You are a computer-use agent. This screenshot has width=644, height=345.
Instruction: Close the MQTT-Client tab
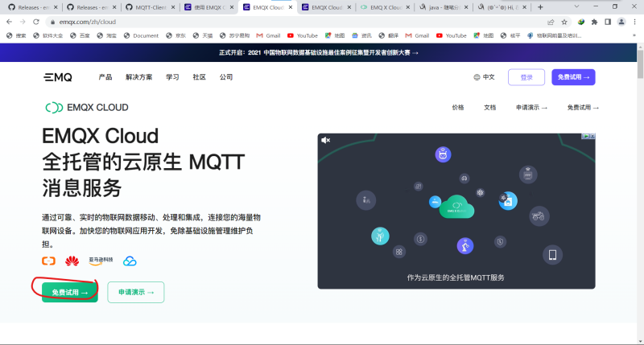(x=173, y=7)
